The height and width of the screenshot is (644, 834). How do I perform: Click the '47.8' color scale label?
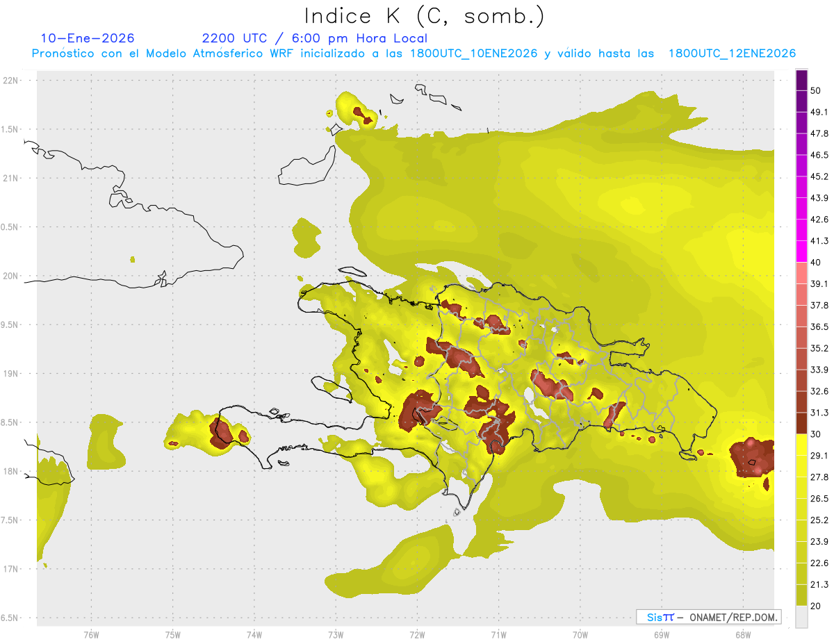(819, 134)
